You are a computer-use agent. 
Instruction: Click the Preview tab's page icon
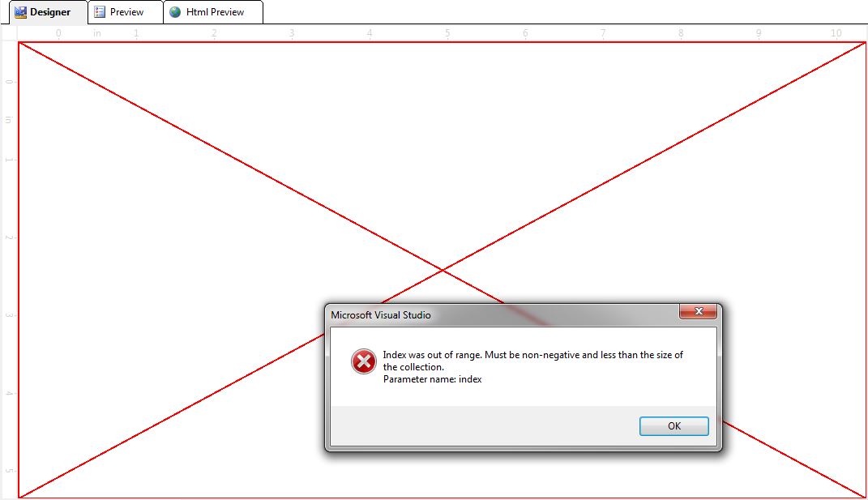click(100, 12)
